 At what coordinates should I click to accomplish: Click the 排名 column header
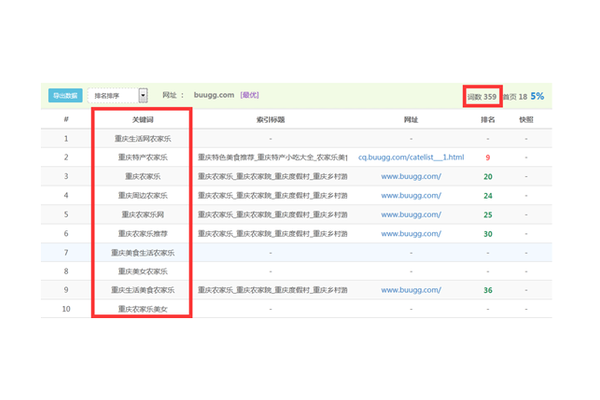click(x=488, y=120)
